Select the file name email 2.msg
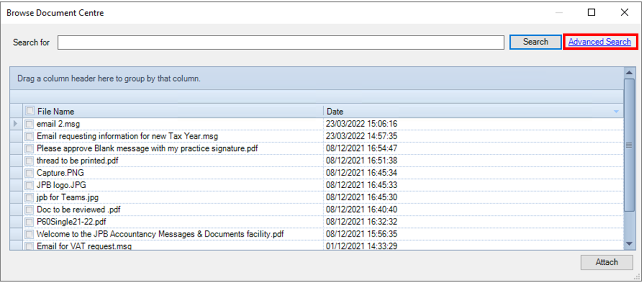Viewport: 644px width, 283px height. tap(58, 124)
